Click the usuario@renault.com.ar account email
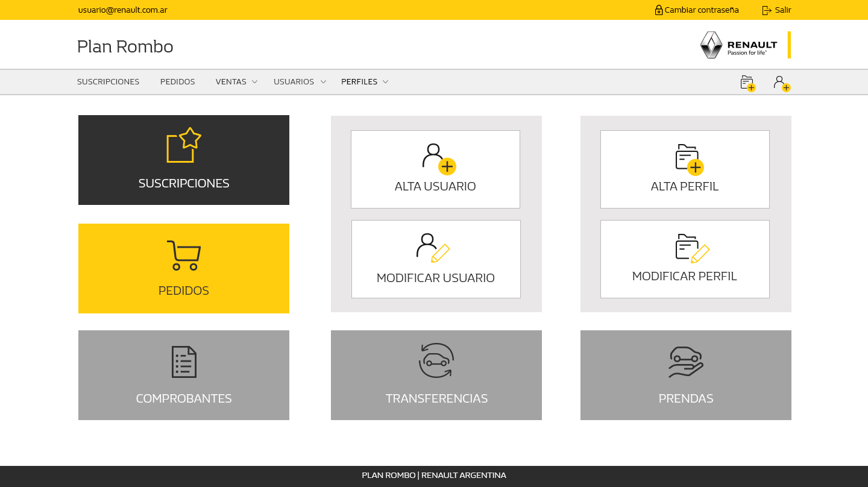The image size is (868, 487). (122, 10)
